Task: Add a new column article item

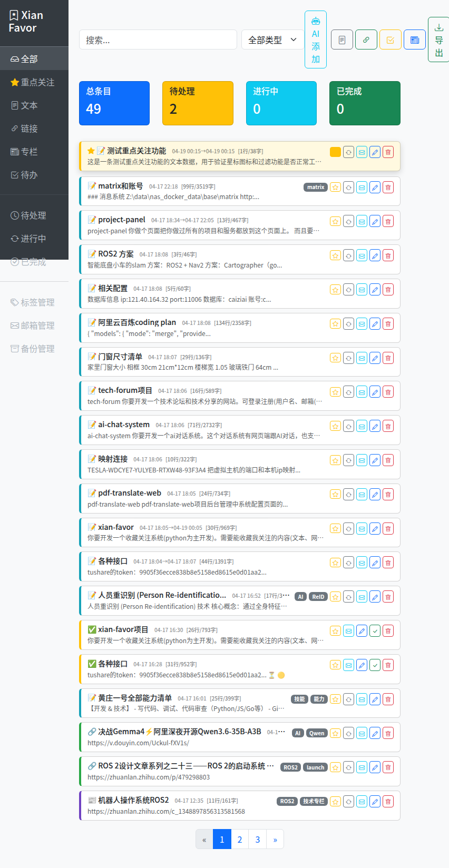Action: click(x=414, y=40)
